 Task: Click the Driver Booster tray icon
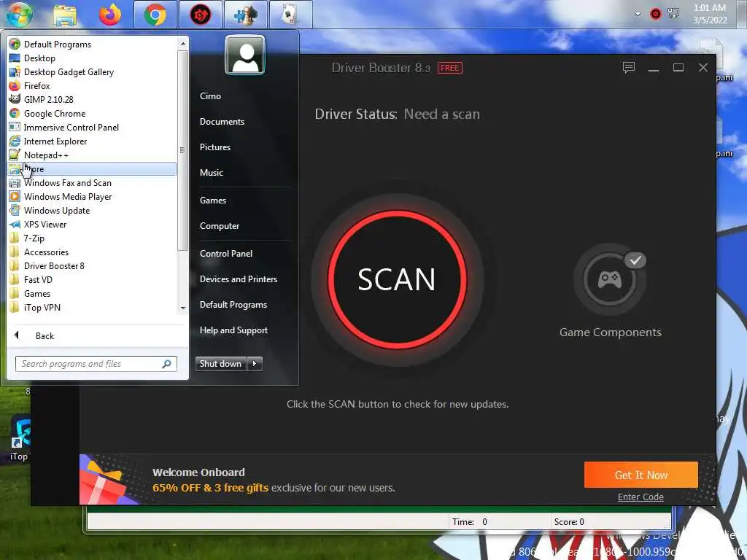(x=656, y=14)
